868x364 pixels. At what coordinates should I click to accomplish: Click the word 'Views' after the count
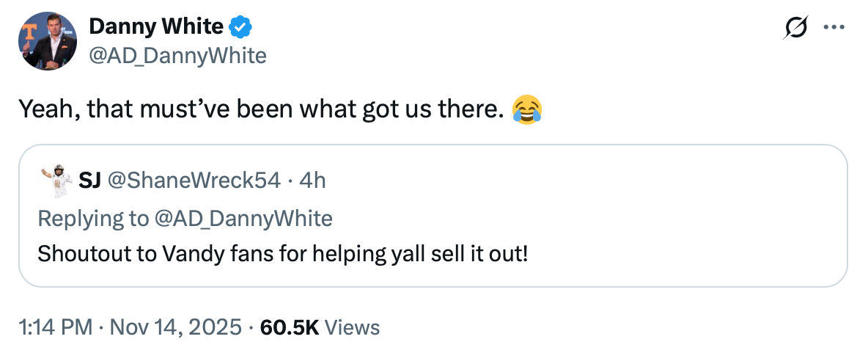click(x=353, y=327)
